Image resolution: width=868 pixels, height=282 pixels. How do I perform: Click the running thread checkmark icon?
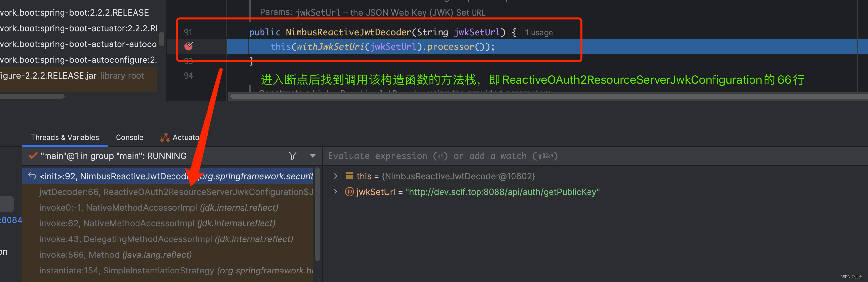pos(33,156)
